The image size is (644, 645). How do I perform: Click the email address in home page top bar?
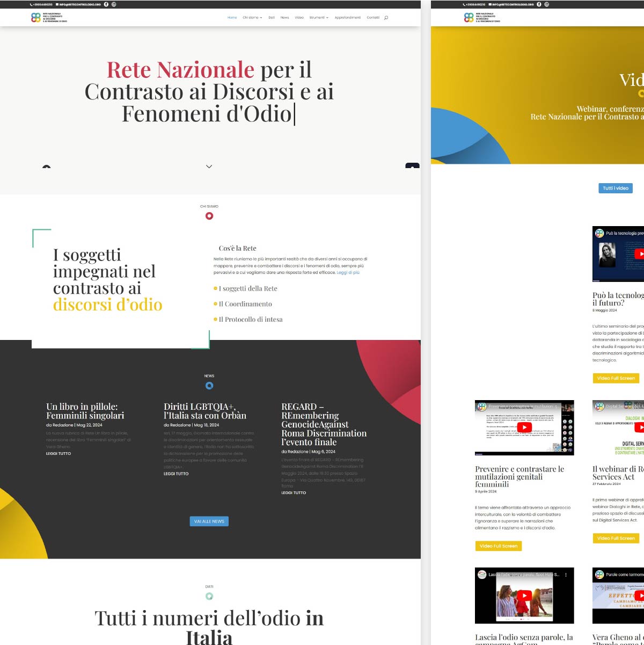(78, 4)
